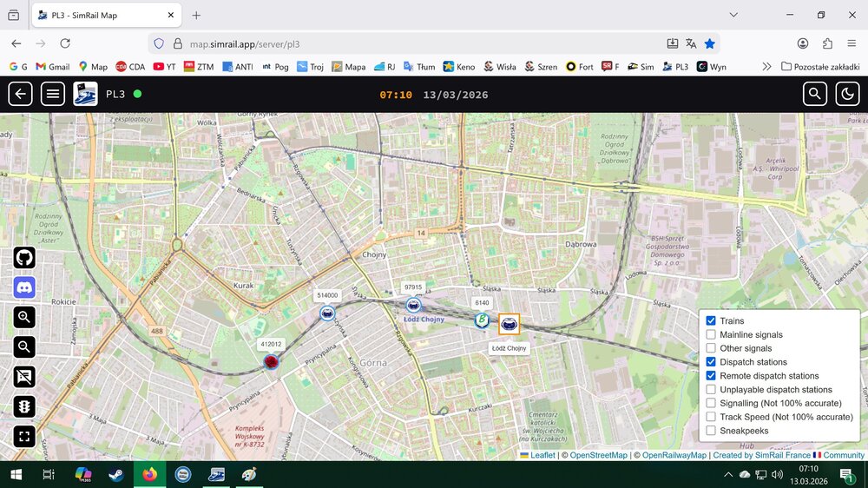Viewport: 868px width, 488px height.
Task: Select train 412012 marker on the map
Action: point(271,361)
